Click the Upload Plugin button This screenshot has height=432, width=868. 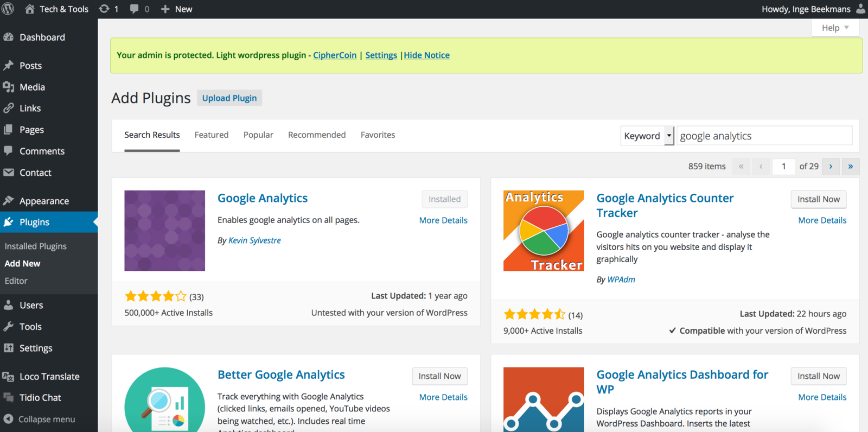pyautogui.click(x=229, y=98)
